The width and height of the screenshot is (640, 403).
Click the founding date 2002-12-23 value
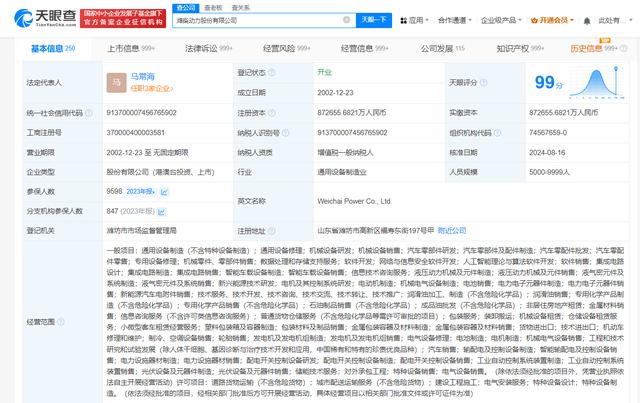[336, 93]
